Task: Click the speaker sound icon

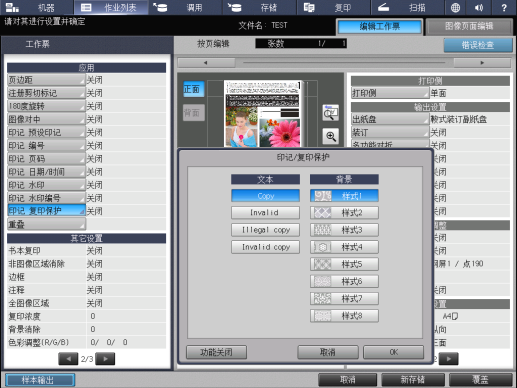Action: pyautogui.click(x=479, y=7)
